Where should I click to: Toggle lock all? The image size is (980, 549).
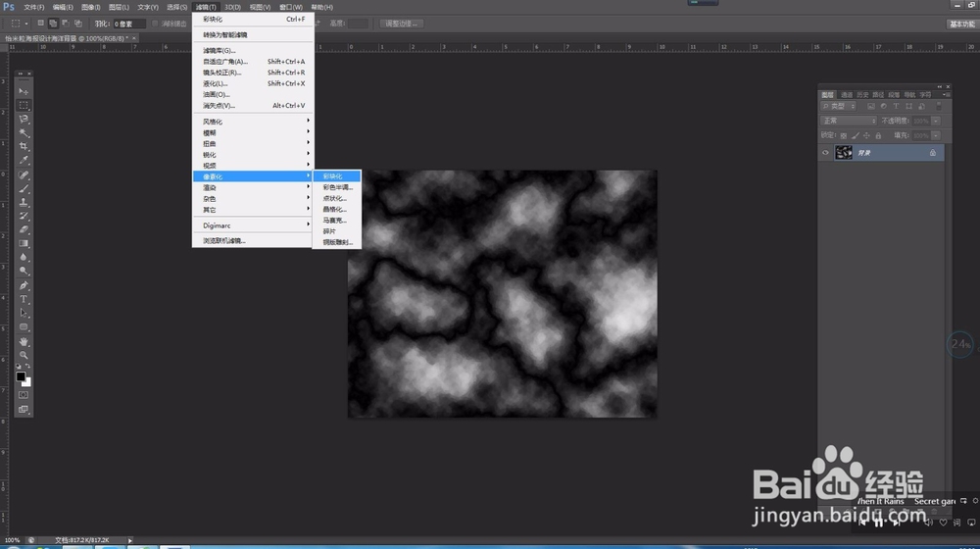point(878,135)
